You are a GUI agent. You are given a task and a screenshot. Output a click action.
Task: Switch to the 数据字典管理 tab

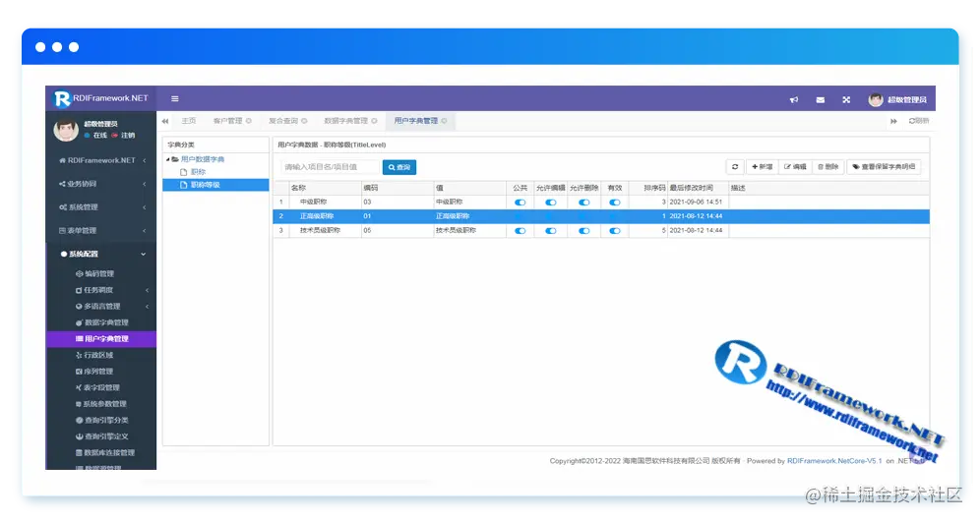point(345,121)
